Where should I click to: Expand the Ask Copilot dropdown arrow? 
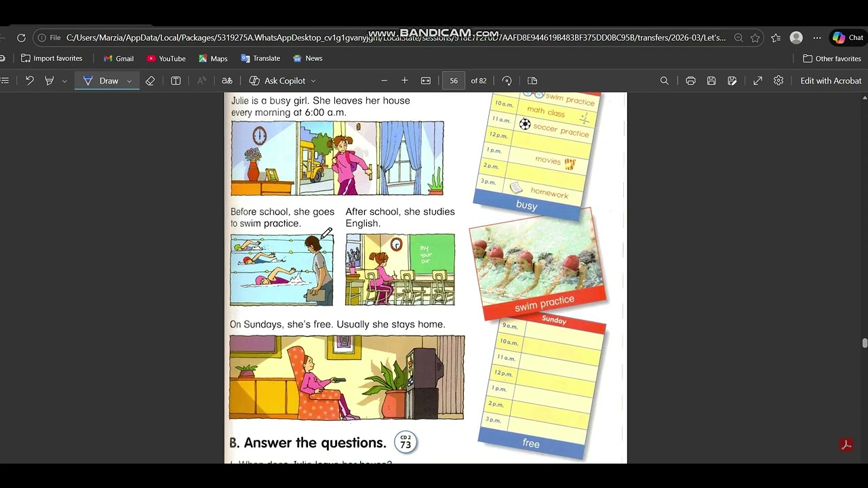pos(313,81)
